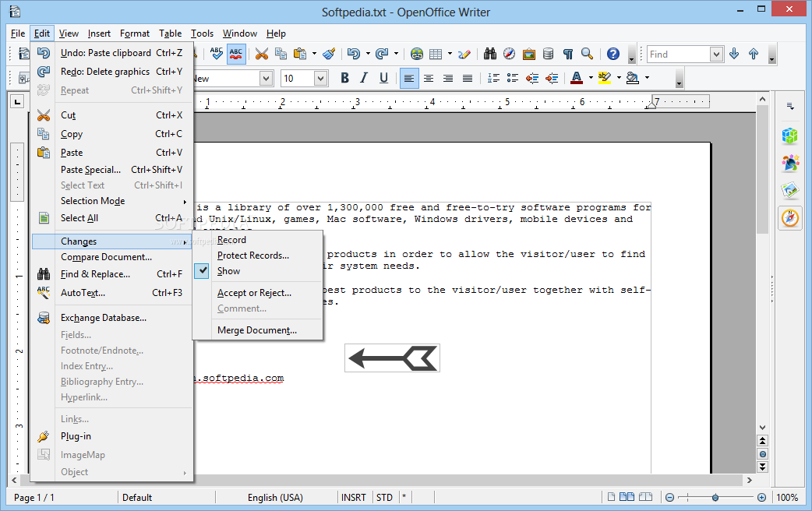Viewport: 812px width, 511px height.
Task: Select Align Right paragraph alignment
Action: click(x=448, y=78)
